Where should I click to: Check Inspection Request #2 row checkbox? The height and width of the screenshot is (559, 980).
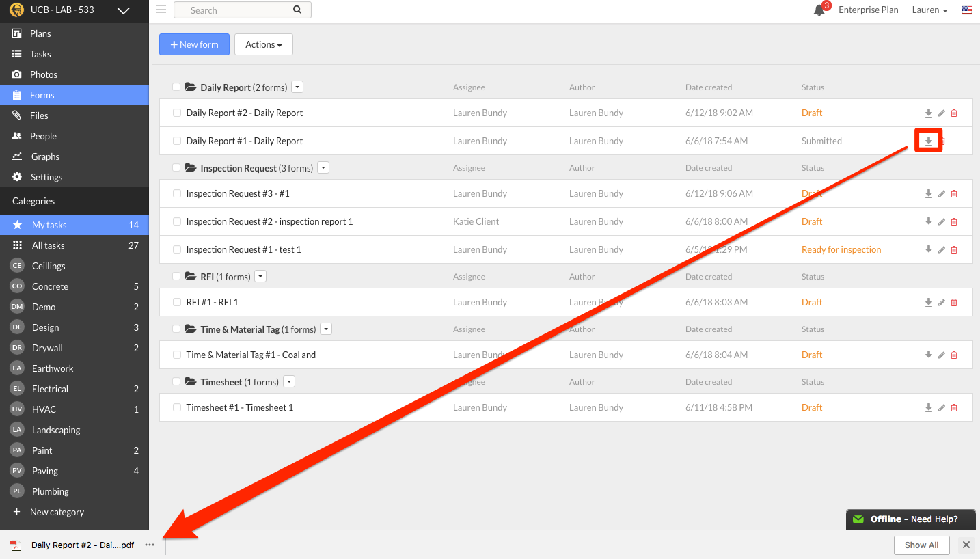click(x=177, y=221)
